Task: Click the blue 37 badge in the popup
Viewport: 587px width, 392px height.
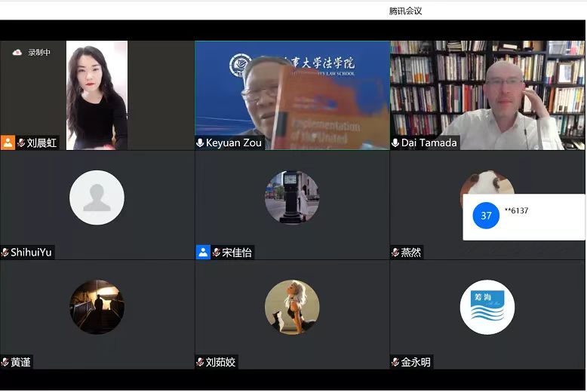Action: pos(486,216)
